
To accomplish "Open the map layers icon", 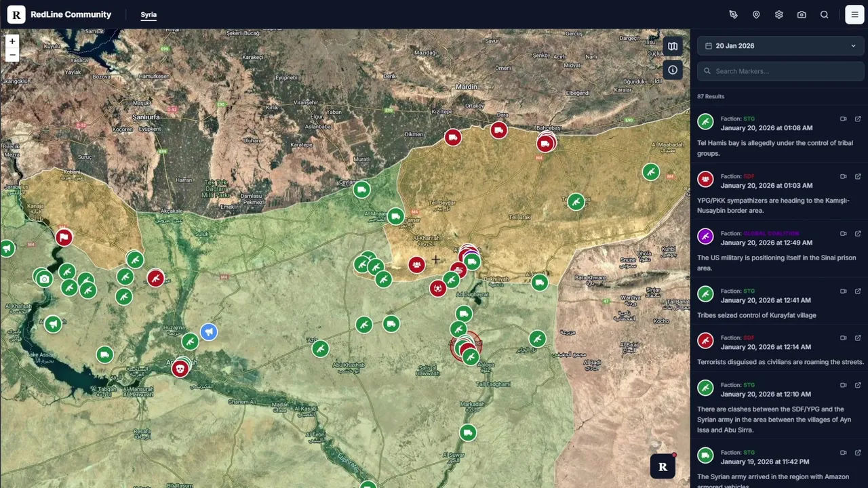I will tap(673, 46).
